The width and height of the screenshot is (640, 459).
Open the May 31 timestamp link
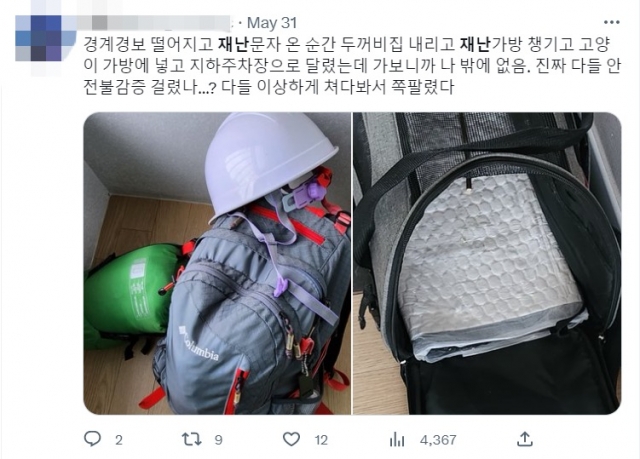point(272,23)
